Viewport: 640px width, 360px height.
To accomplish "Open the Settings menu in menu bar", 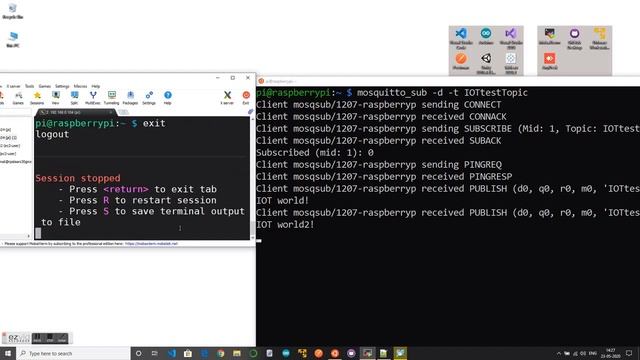I will tap(62, 86).
